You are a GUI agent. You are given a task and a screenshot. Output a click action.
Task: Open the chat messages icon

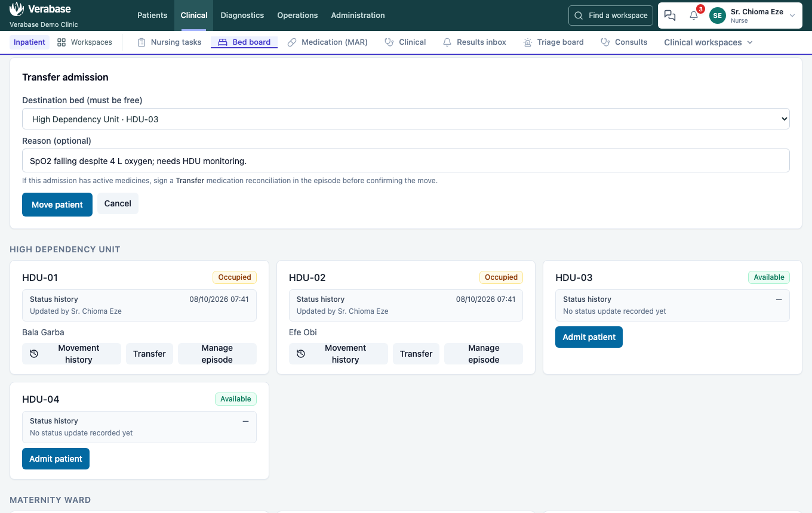click(x=670, y=16)
